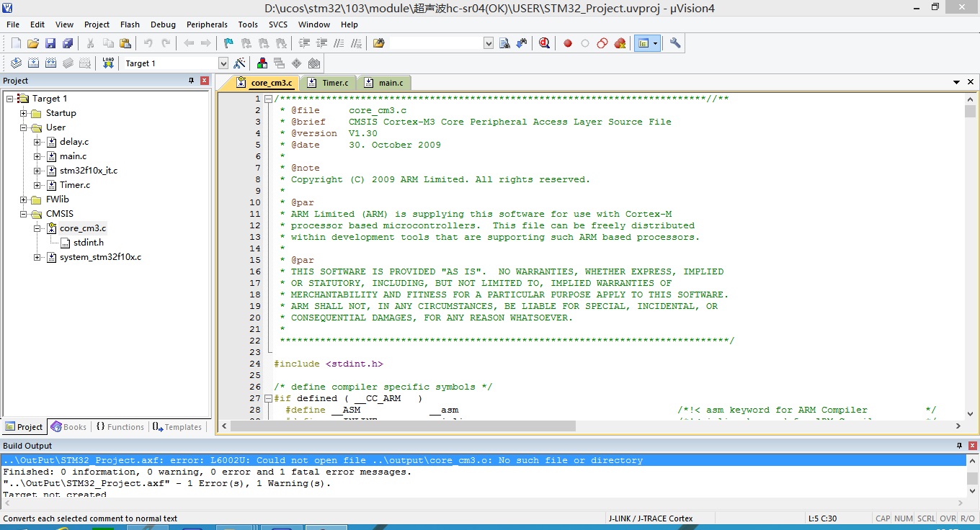Expand the FWlib group

(23, 199)
